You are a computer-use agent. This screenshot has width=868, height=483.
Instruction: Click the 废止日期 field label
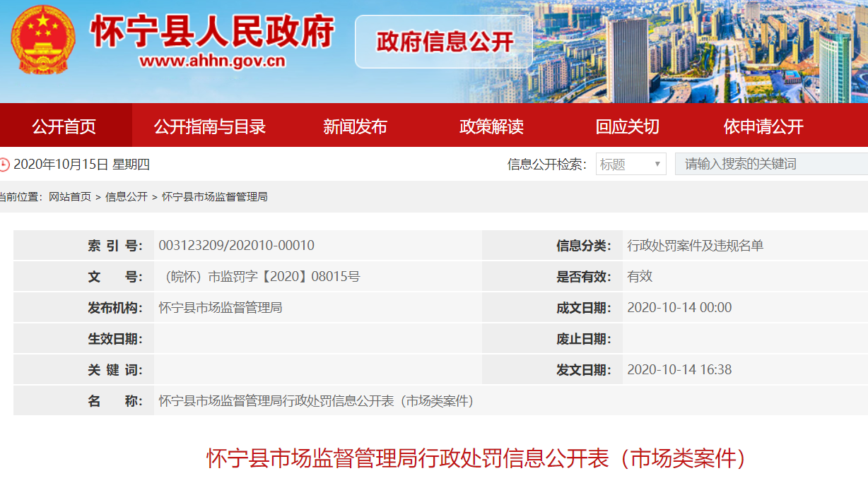click(584, 339)
